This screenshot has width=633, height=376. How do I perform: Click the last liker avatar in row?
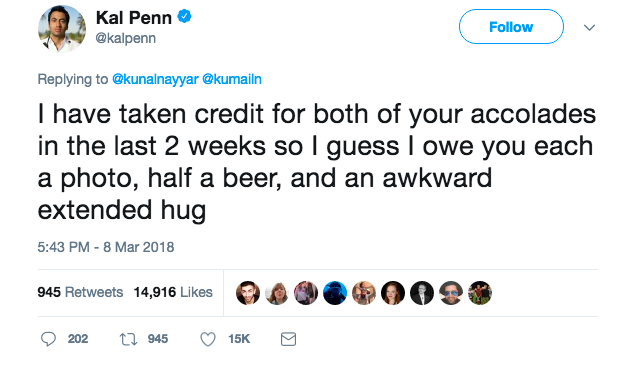click(x=480, y=293)
